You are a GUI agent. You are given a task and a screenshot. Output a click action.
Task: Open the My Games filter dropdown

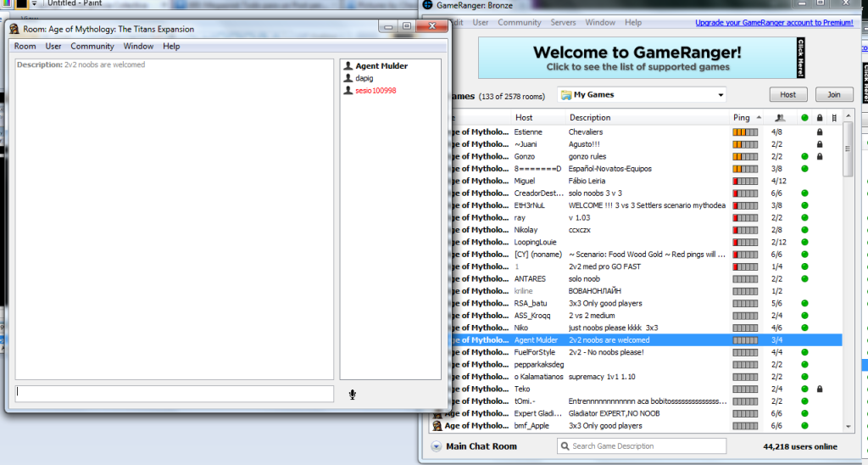point(642,95)
